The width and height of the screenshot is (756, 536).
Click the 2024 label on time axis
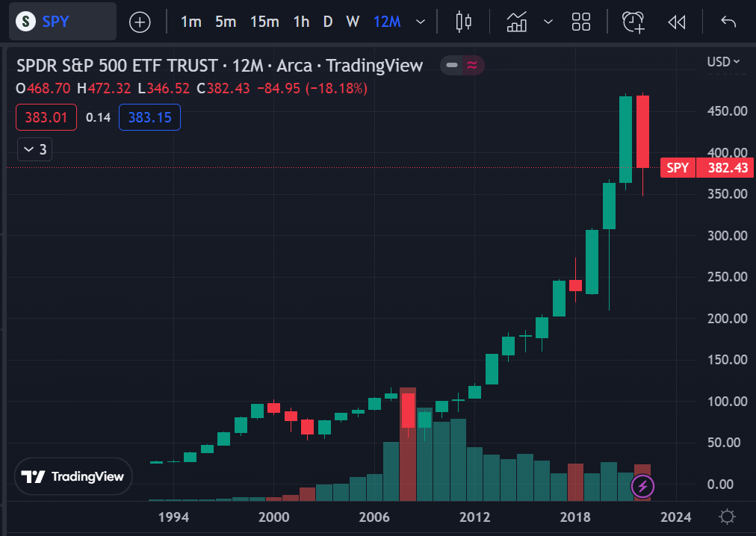675,517
